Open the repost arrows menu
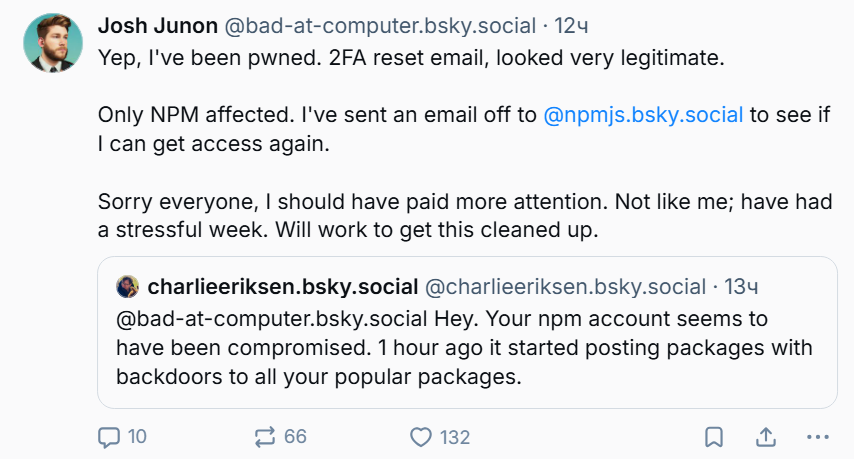The height and width of the screenshot is (459, 854). click(x=265, y=437)
